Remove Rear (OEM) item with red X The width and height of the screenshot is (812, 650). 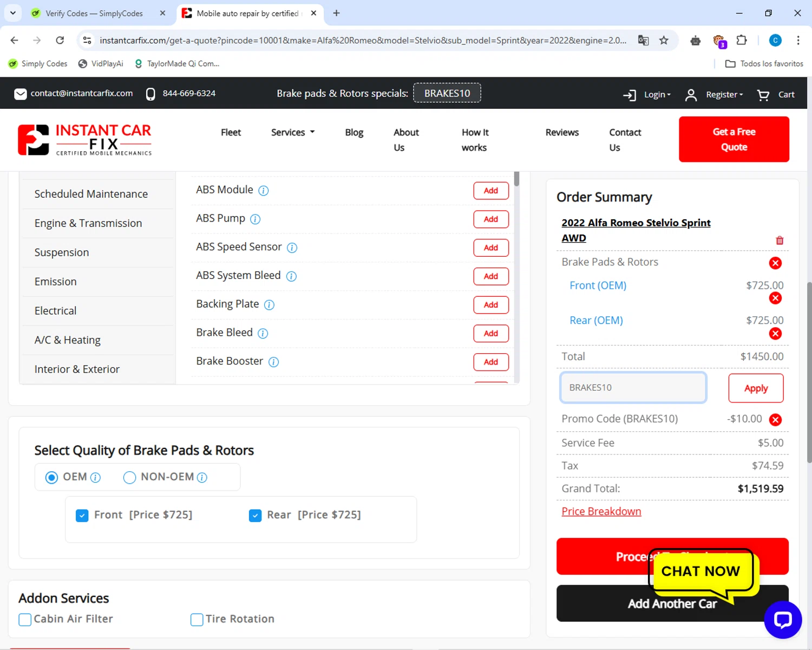coord(775,334)
